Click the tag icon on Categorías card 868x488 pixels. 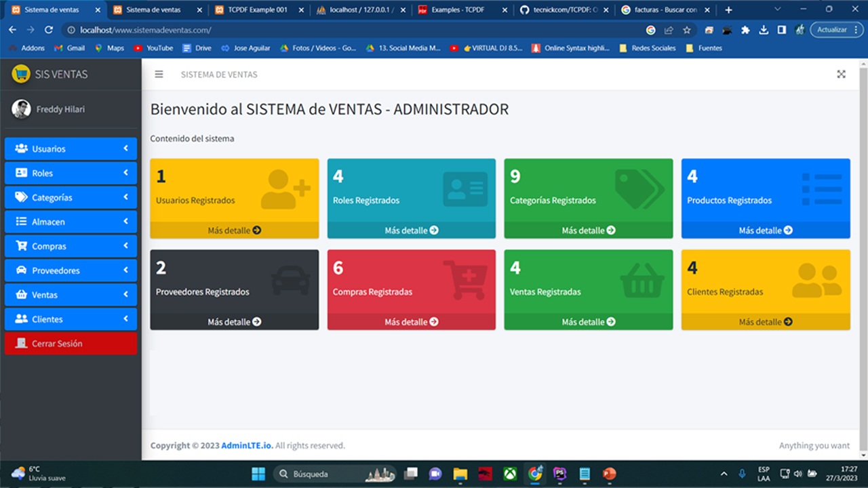coord(639,189)
